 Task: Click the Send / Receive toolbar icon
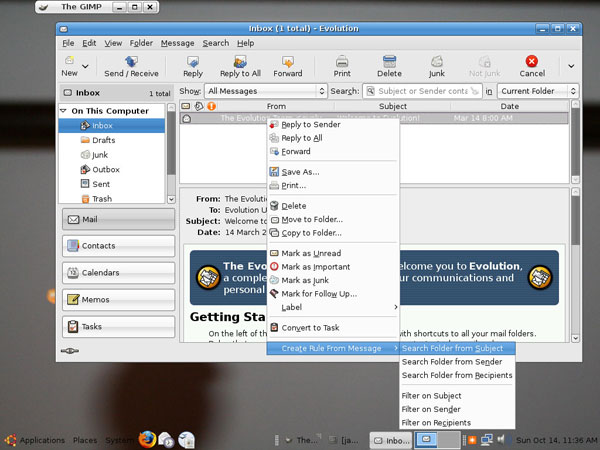tap(130, 61)
